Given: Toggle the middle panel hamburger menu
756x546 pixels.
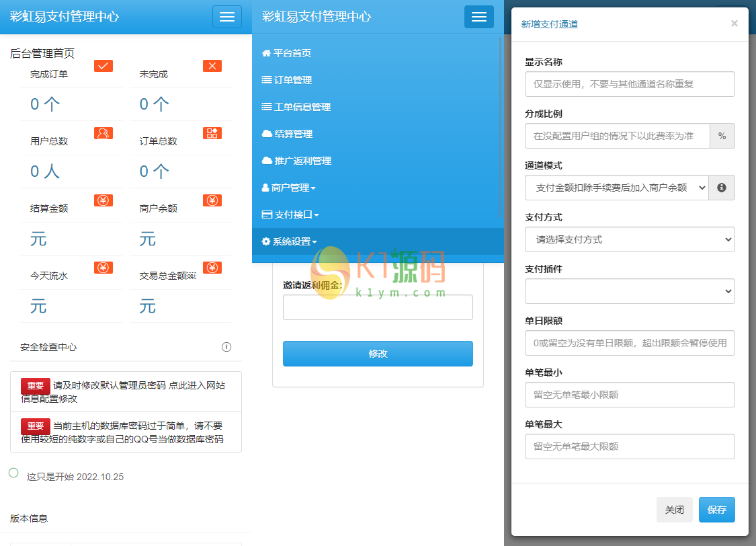Looking at the screenshot, I should (x=478, y=17).
